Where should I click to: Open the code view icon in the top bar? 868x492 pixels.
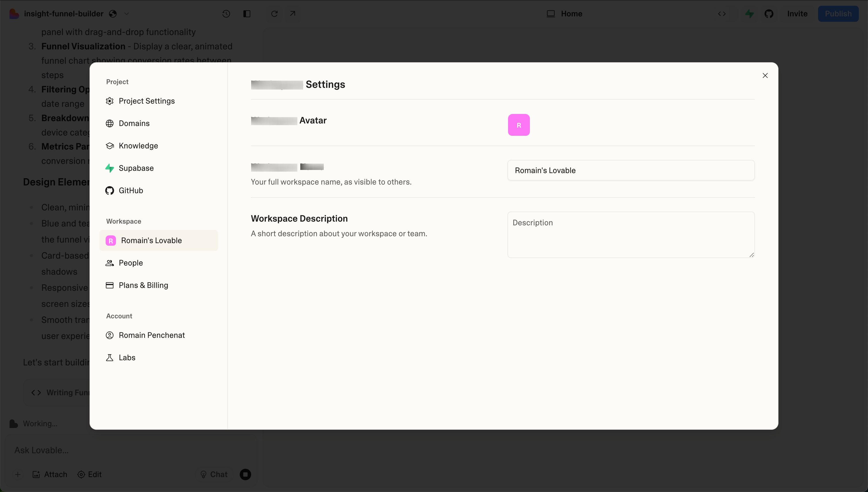[722, 14]
